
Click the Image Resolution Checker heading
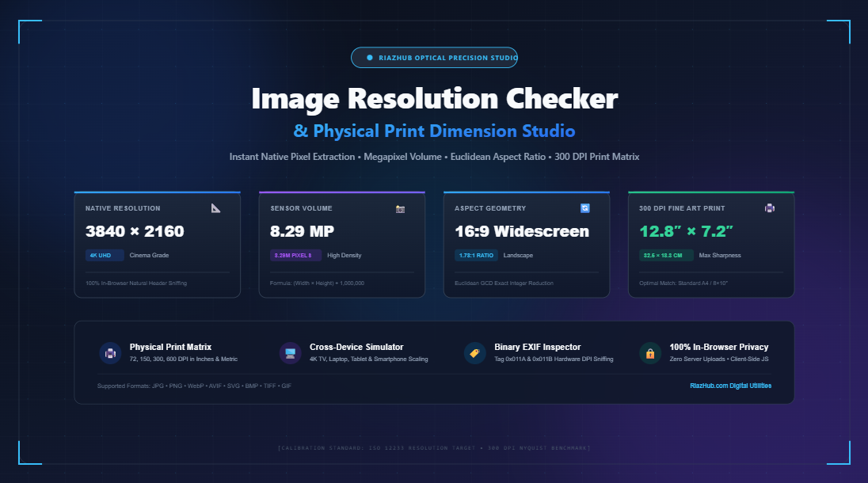click(x=435, y=99)
